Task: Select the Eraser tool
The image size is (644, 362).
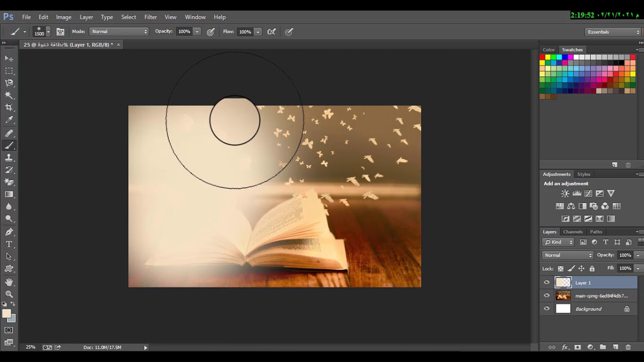Action: [x=9, y=182]
